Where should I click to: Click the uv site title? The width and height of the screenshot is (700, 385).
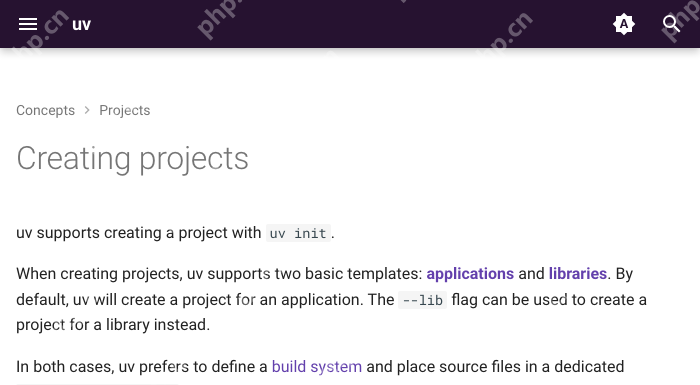point(81,24)
